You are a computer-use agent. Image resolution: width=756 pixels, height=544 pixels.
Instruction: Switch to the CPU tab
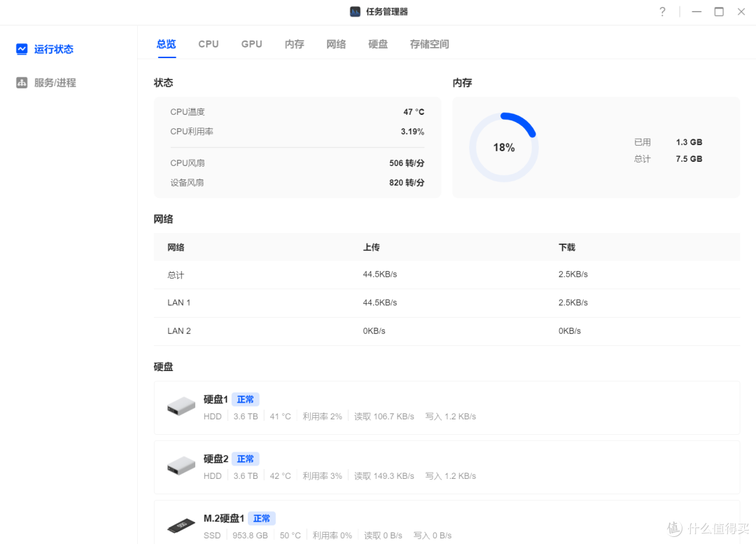209,44
